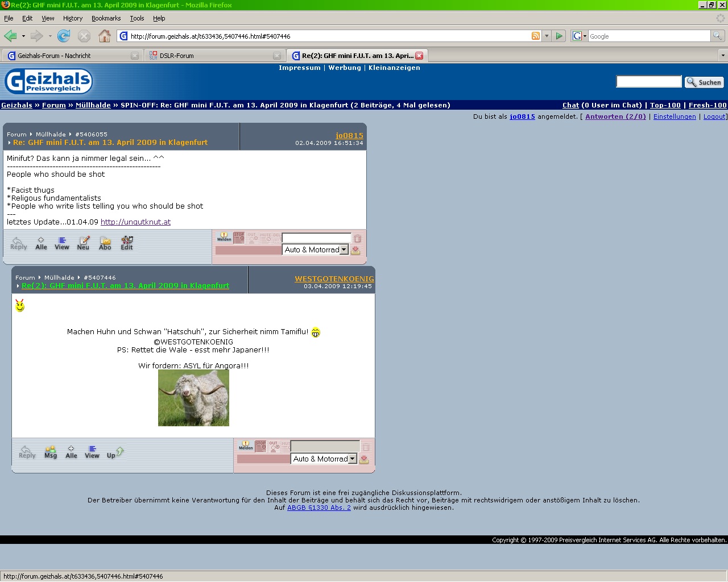The width and height of the screenshot is (728, 582).
Task: Click Msg icon under WESTGOTENKOENIG's post
Action: (x=51, y=452)
